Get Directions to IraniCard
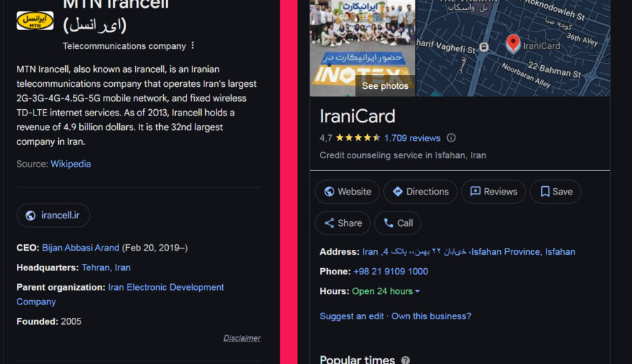Viewport: 632px width, 364px height. point(420,192)
